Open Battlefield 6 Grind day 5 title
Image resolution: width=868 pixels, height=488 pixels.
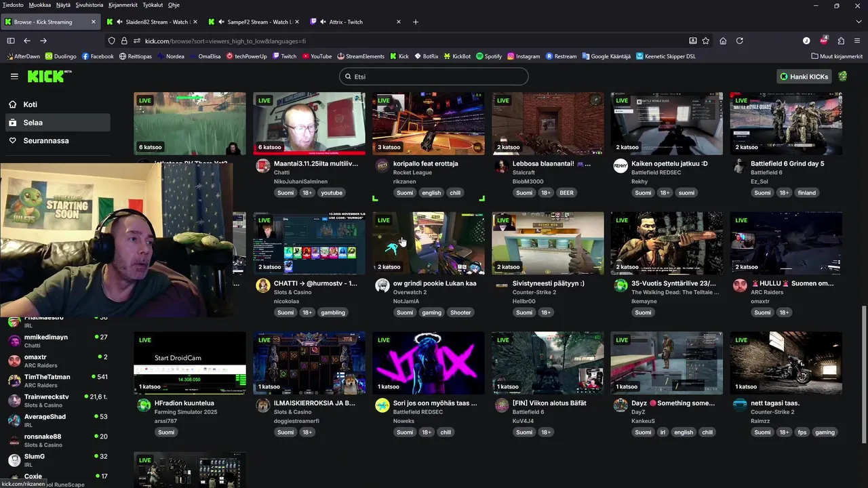click(787, 163)
